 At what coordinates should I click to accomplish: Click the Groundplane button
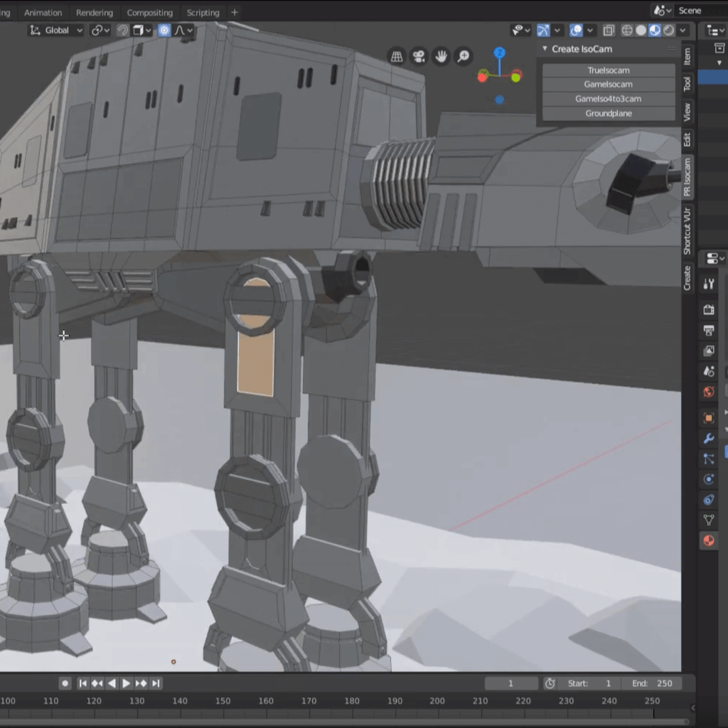(x=609, y=113)
